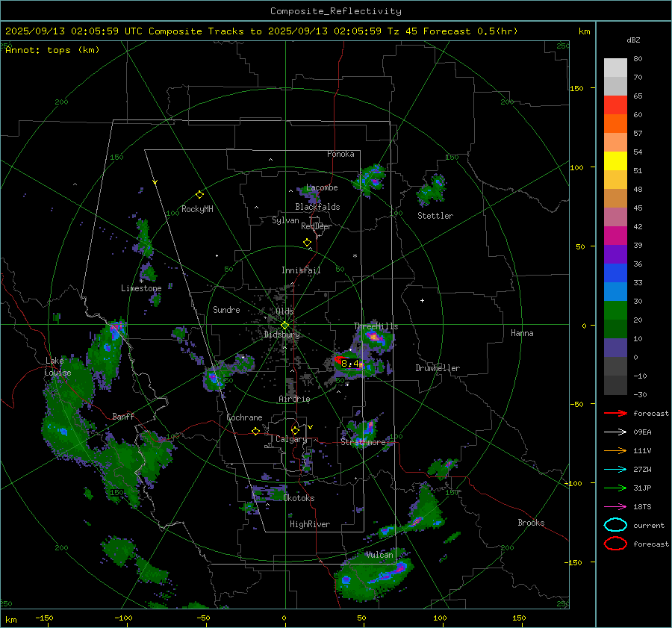
Task: Click the Vulcan label
Action: [379, 555]
